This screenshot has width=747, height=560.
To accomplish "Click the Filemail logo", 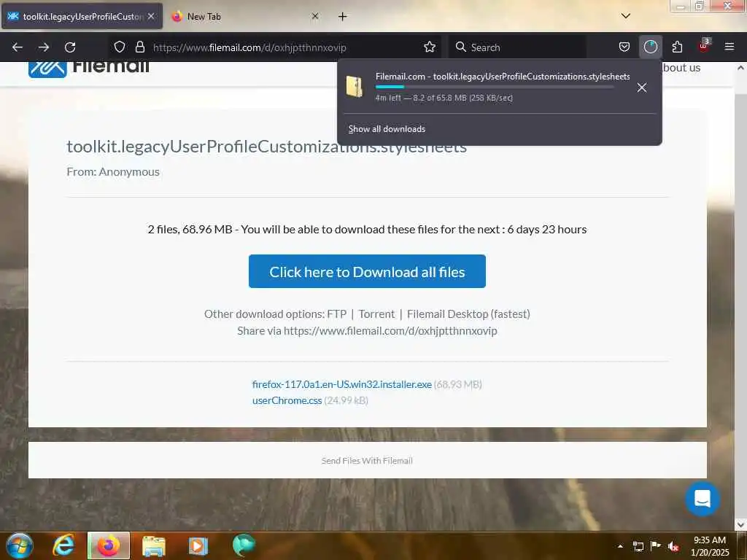I will (88, 68).
